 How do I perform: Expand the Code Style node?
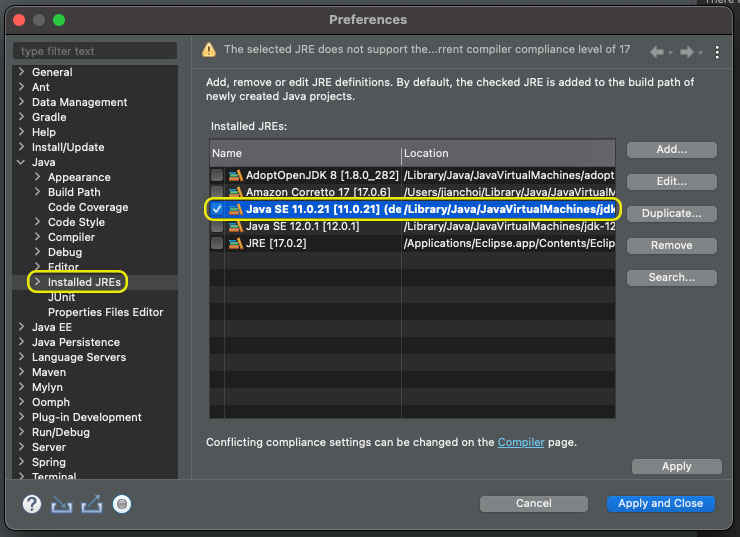point(37,222)
